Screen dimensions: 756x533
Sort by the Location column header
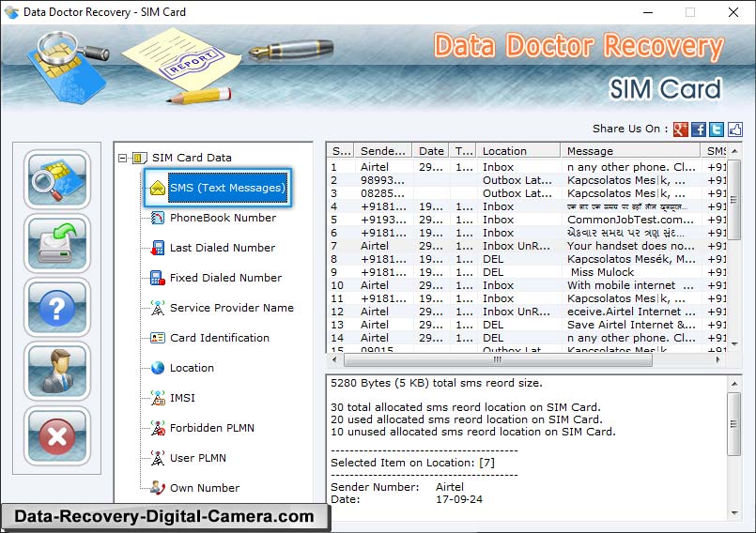518,151
